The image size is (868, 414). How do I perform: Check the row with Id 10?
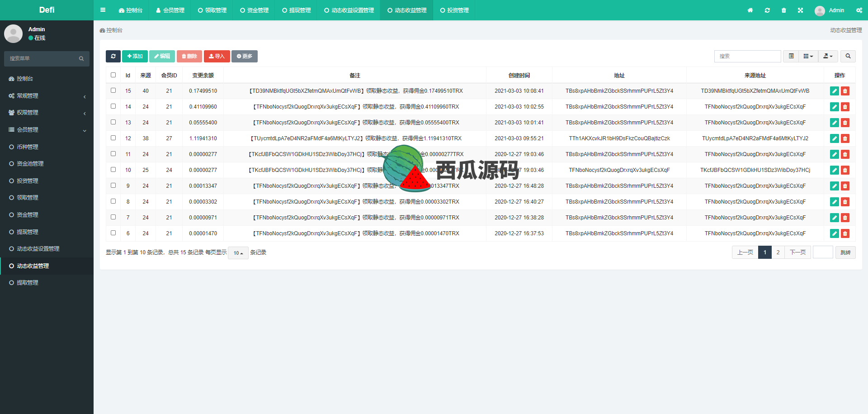113,170
